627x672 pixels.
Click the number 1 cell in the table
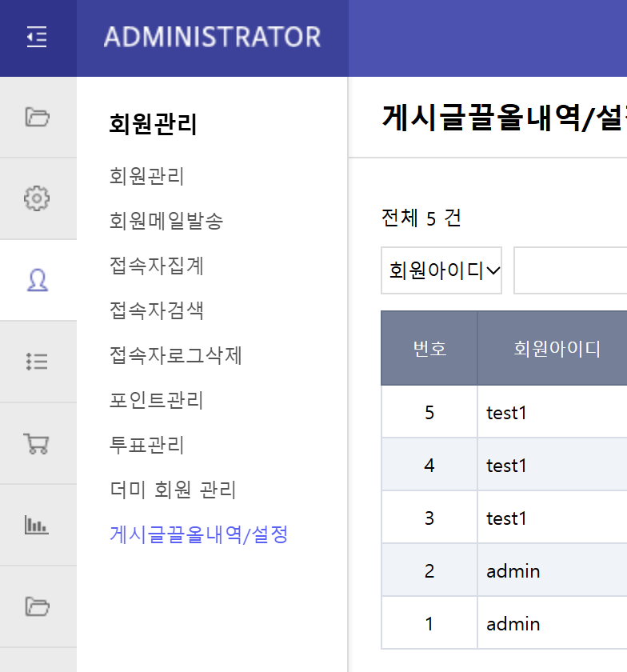point(429,623)
